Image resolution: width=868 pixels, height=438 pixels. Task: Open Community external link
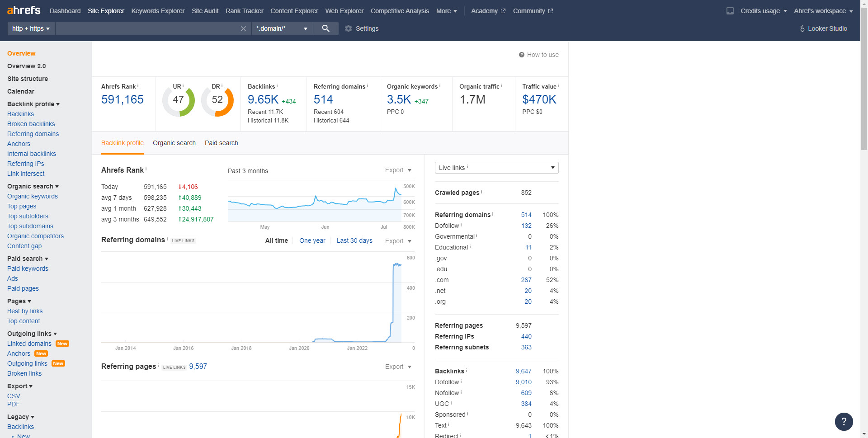coord(533,11)
